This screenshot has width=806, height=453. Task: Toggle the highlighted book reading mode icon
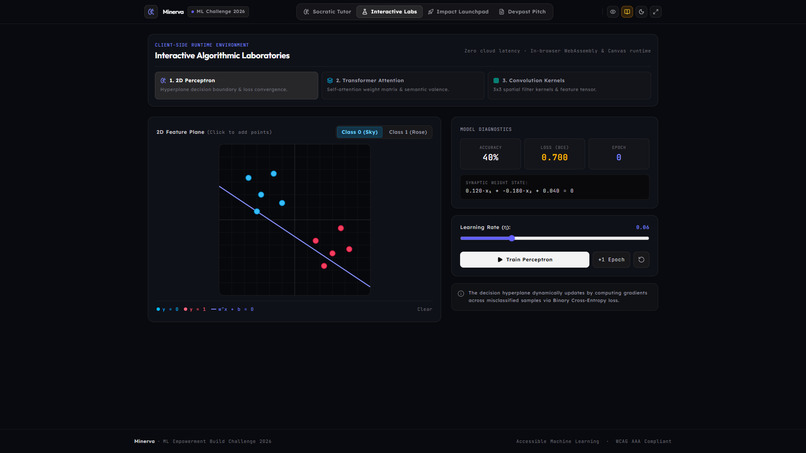coord(627,11)
